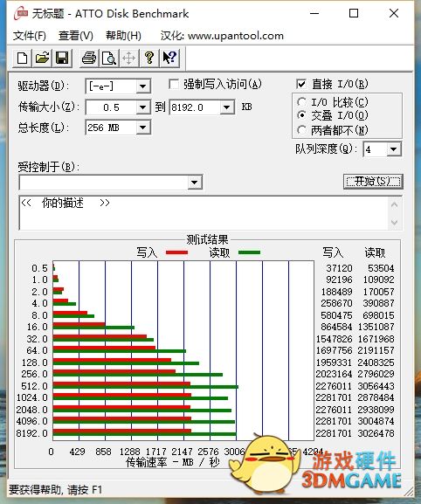Uncheck the 直接 I/O checkbox

pyautogui.click(x=301, y=84)
